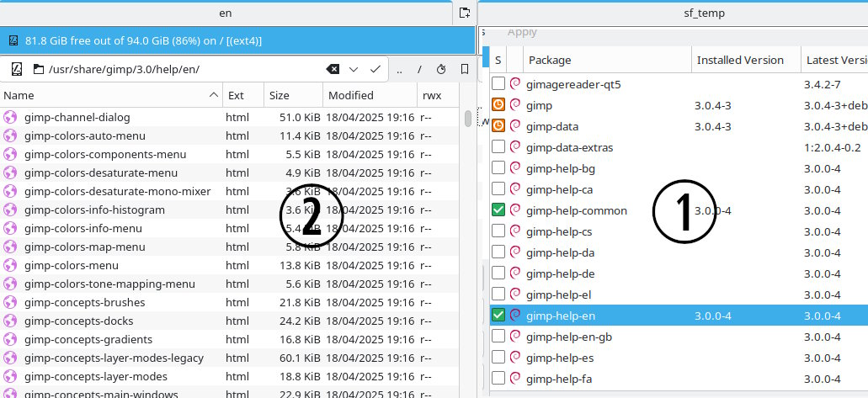Jump to root with the '/' button

pos(419,69)
